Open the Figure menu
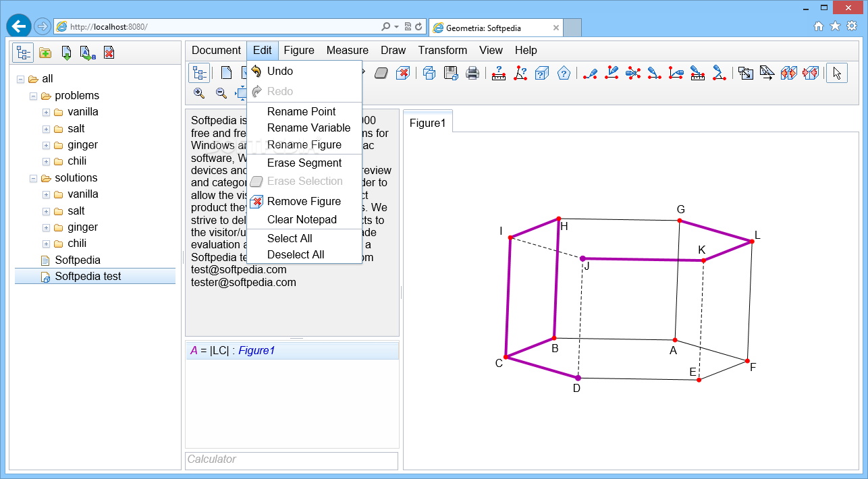 pyautogui.click(x=299, y=50)
